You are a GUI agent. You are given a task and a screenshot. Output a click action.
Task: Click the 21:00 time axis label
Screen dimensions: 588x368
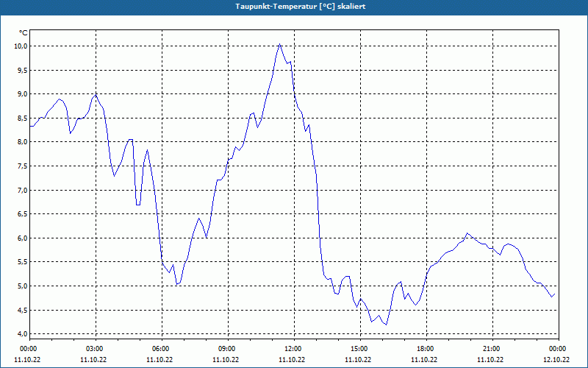pyautogui.click(x=492, y=349)
